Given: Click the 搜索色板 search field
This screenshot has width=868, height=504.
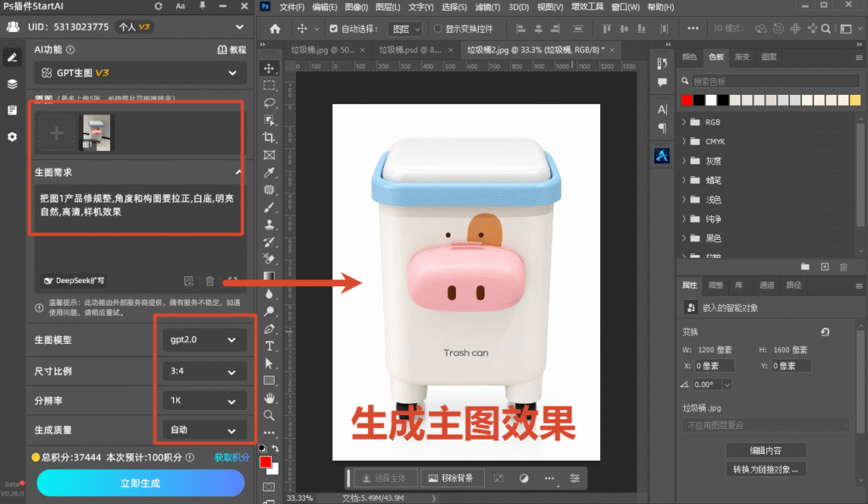Looking at the screenshot, I should (x=775, y=81).
